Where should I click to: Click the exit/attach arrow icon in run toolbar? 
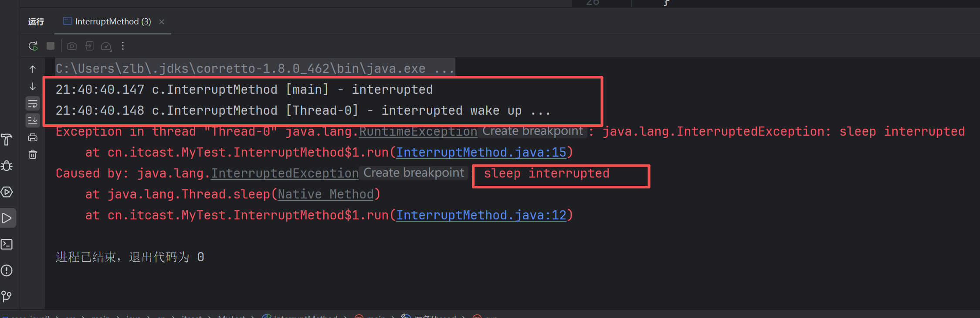pos(89,46)
